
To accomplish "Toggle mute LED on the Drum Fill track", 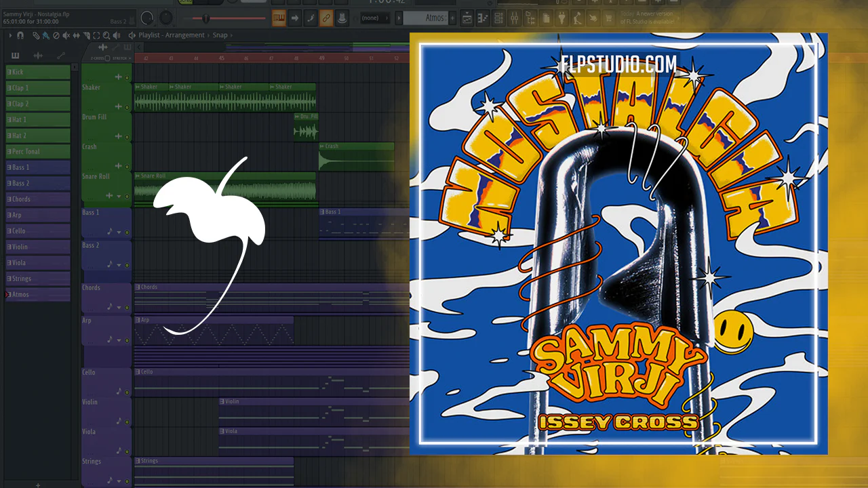I will coord(127,137).
